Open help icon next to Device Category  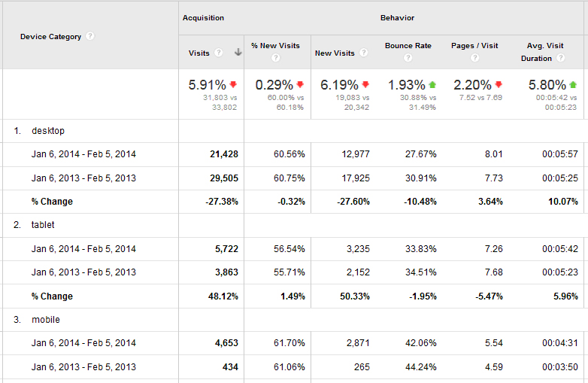pos(90,36)
